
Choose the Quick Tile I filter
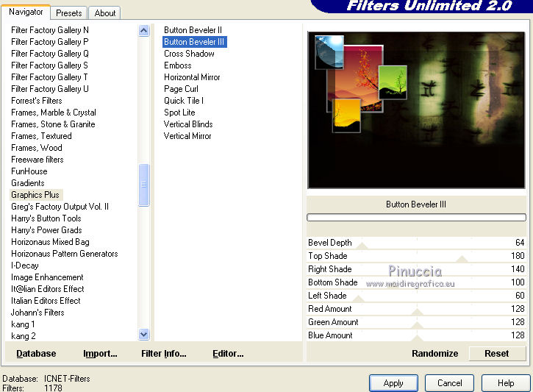point(184,101)
